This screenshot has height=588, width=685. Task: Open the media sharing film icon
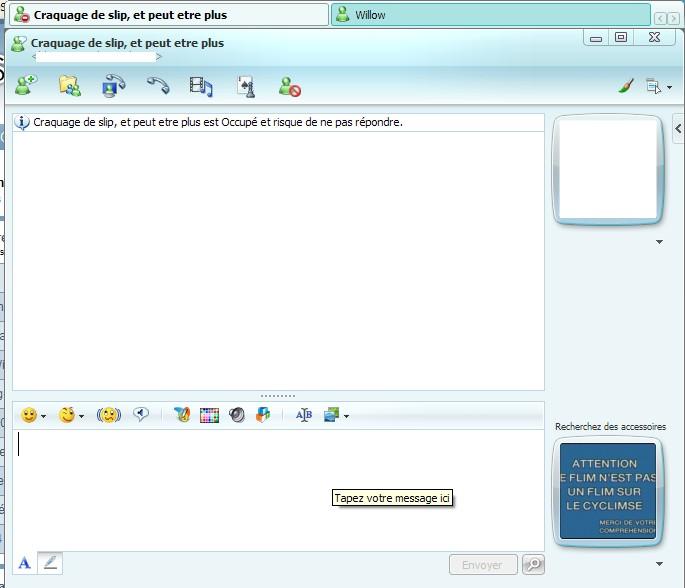coord(201,86)
